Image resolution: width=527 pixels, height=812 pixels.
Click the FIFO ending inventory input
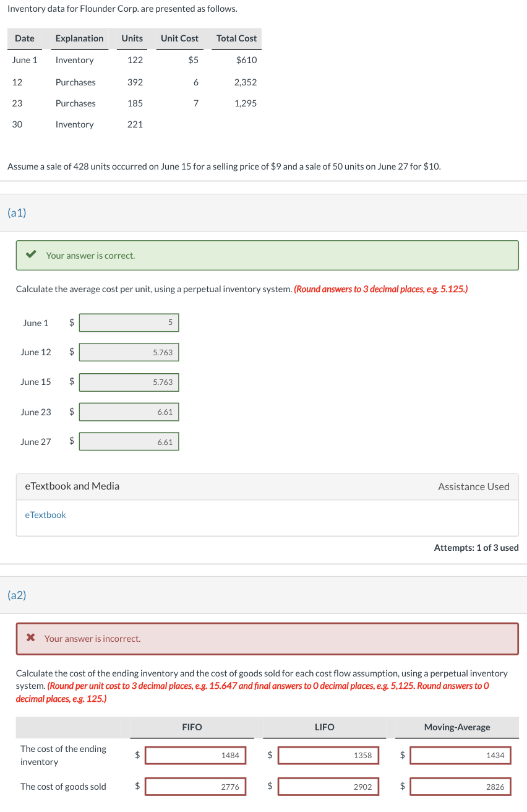195,755
